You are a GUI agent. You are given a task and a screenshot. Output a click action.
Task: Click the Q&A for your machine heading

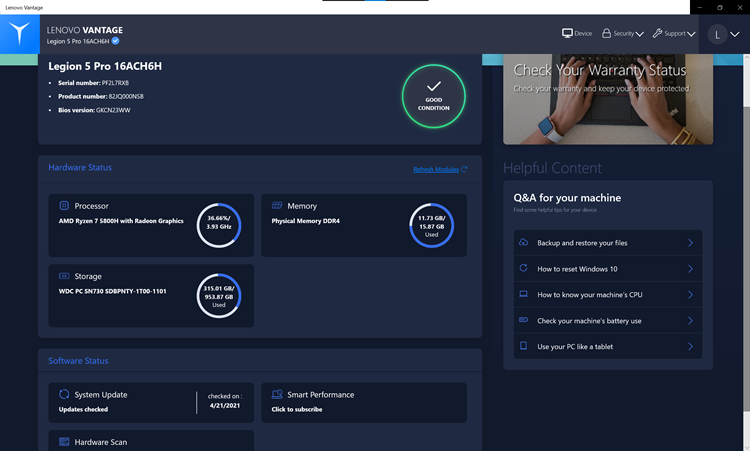click(x=567, y=198)
